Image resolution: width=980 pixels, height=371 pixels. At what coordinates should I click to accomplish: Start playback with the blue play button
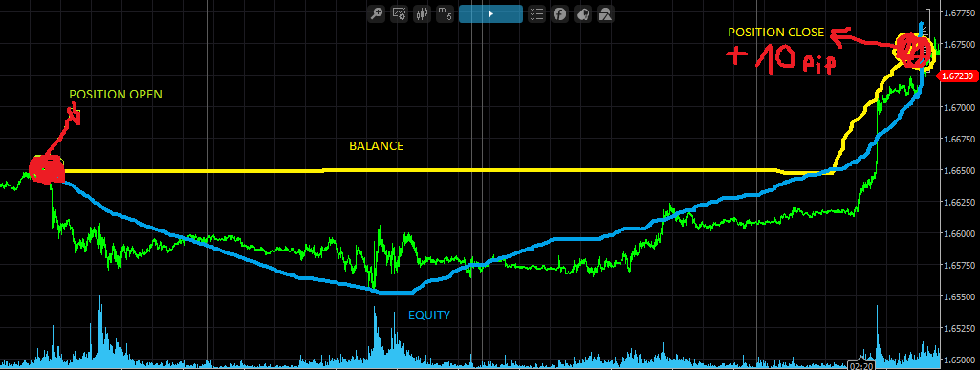490,13
